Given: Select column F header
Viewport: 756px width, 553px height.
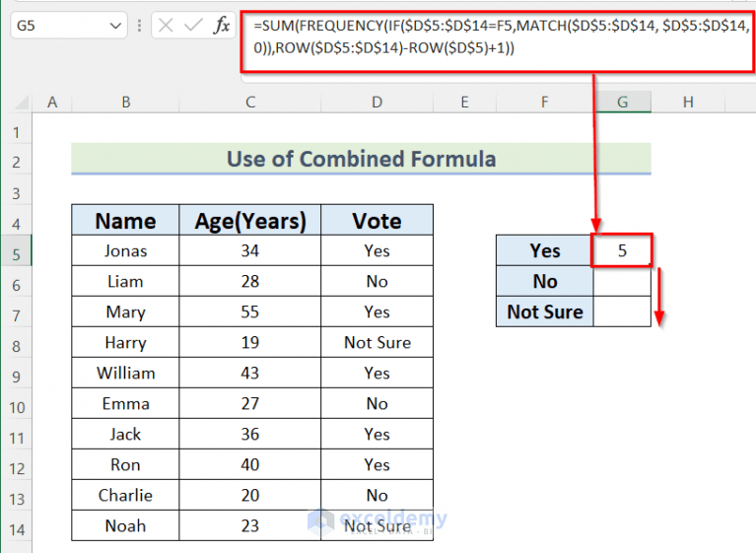Looking at the screenshot, I should [544, 103].
